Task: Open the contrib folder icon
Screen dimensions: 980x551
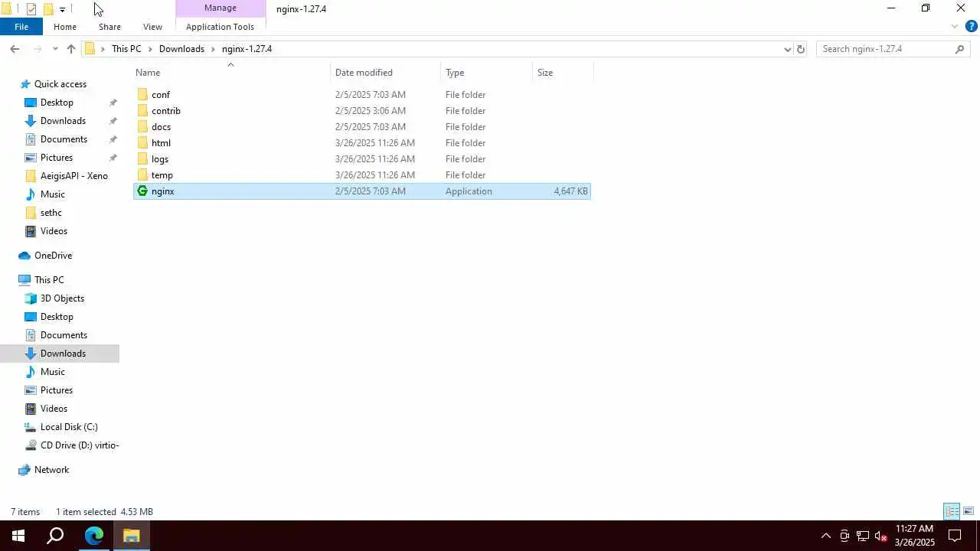Action: [x=142, y=111]
